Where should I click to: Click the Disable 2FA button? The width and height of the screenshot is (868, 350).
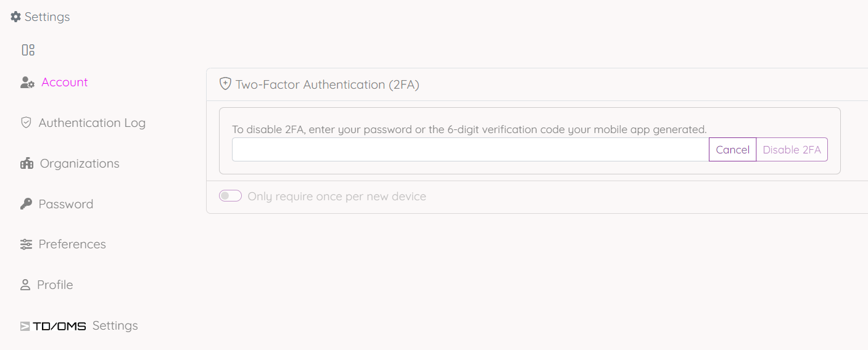pos(792,150)
